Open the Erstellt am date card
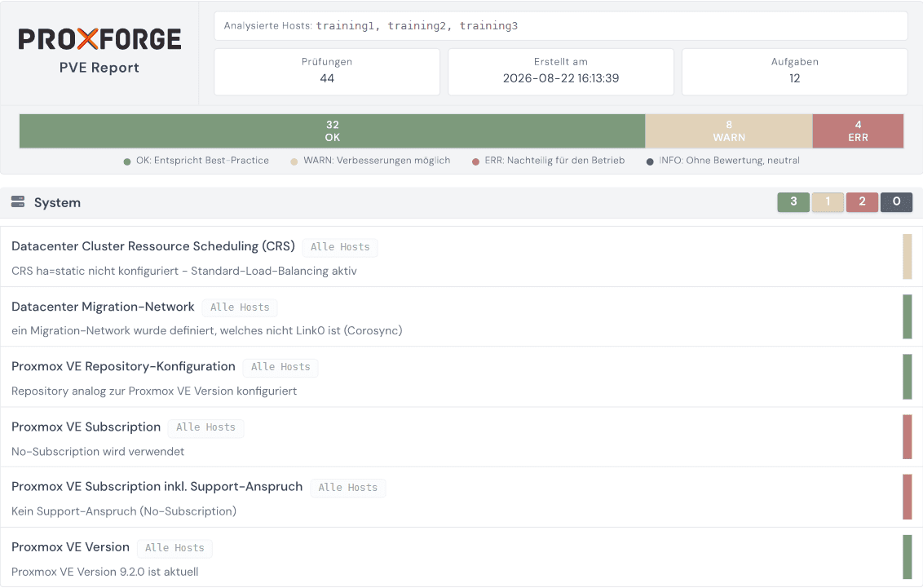The height and width of the screenshot is (588, 923). point(560,71)
